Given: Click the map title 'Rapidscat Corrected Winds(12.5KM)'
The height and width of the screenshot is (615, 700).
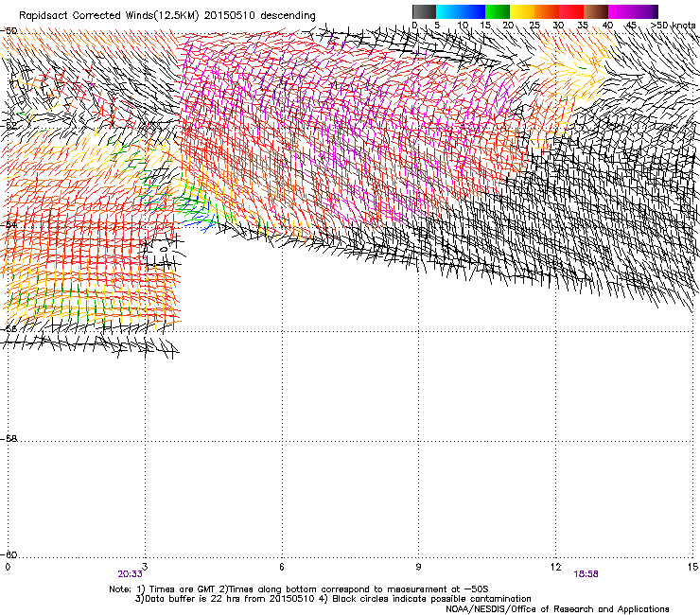Looking at the screenshot, I should coord(109,16).
